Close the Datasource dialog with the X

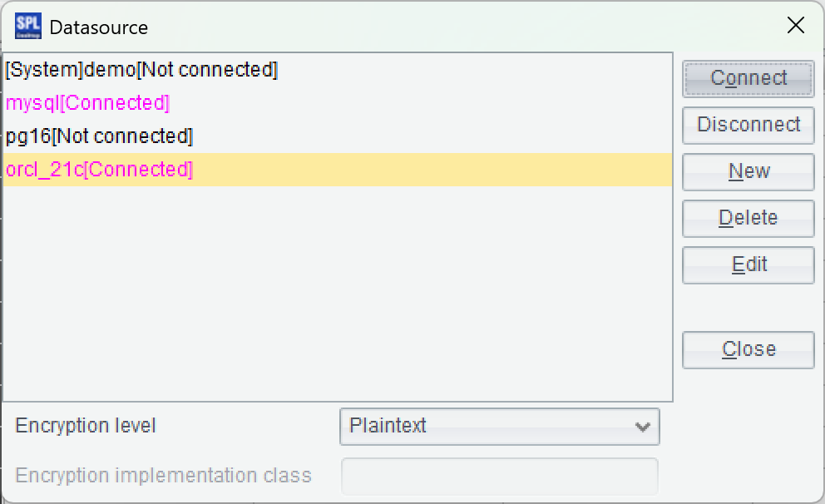click(796, 25)
